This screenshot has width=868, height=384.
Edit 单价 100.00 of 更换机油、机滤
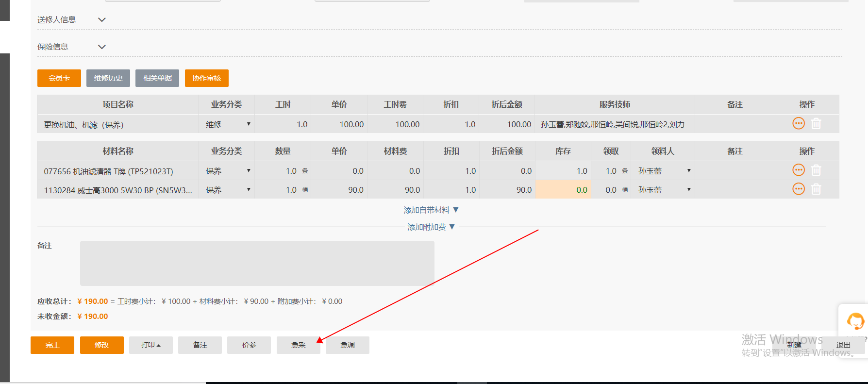(339, 124)
